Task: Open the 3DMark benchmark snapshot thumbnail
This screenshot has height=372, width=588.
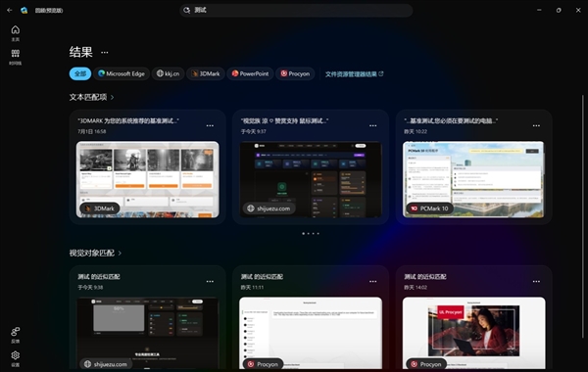Action: click(148, 179)
